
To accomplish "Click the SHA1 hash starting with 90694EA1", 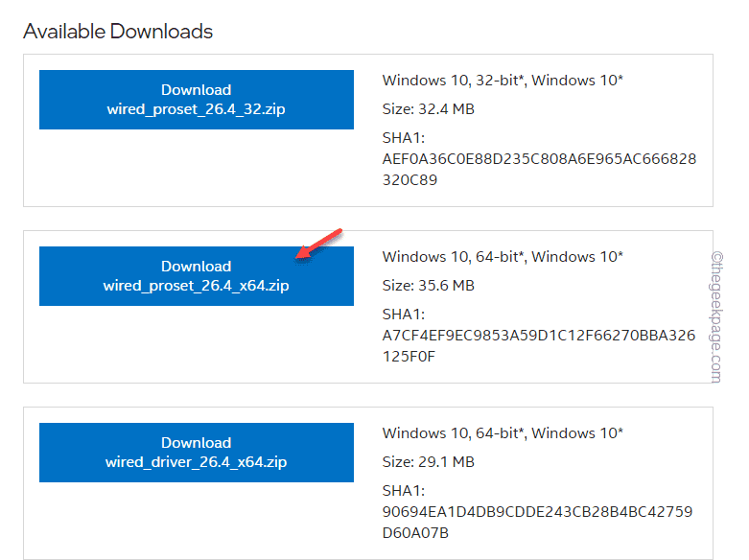I will pyautogui.click(x=537, y=511).
